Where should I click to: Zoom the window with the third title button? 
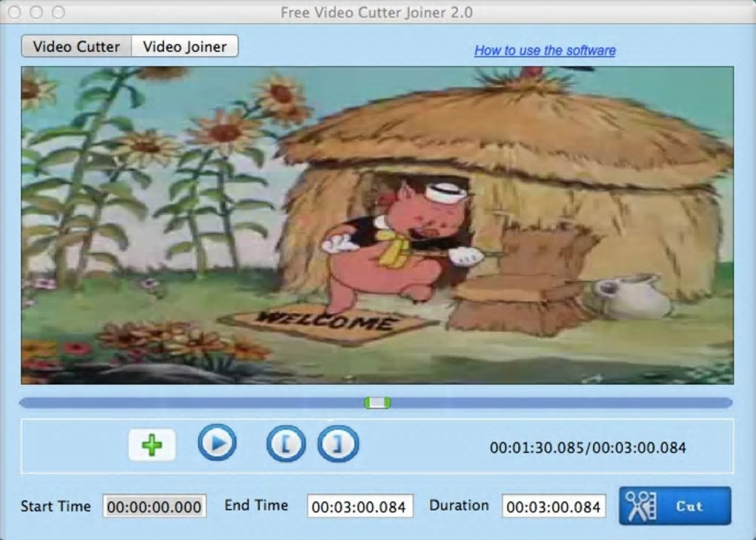tap(59, 12)
